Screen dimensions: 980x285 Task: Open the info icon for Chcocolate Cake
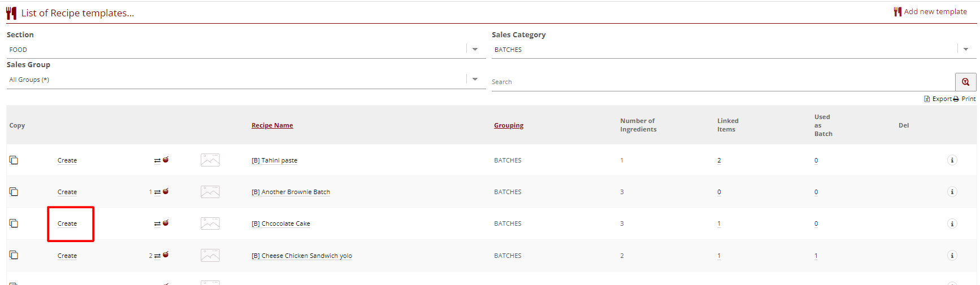pyautogui.click(x=952, y=223)
